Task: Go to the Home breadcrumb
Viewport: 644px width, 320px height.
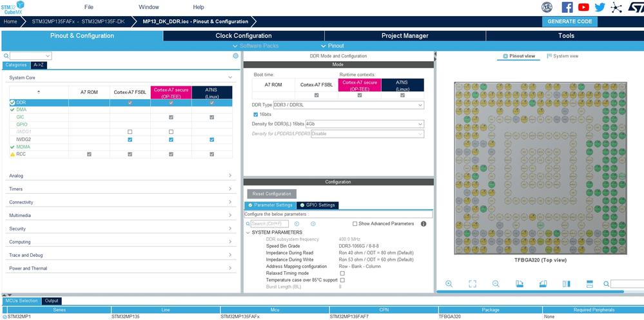Action: click(10, 21)
